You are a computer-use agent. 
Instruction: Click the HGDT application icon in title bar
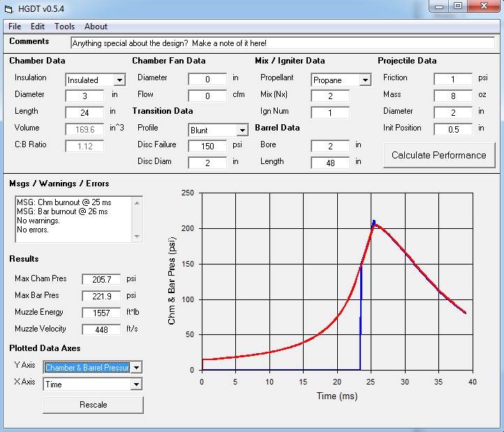(x=9, y=9)
